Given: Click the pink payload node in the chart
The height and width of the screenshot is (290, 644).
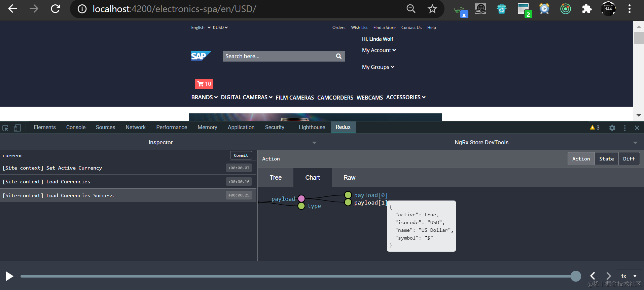Looking at the screenshot, I should click(x=301, y=198).
